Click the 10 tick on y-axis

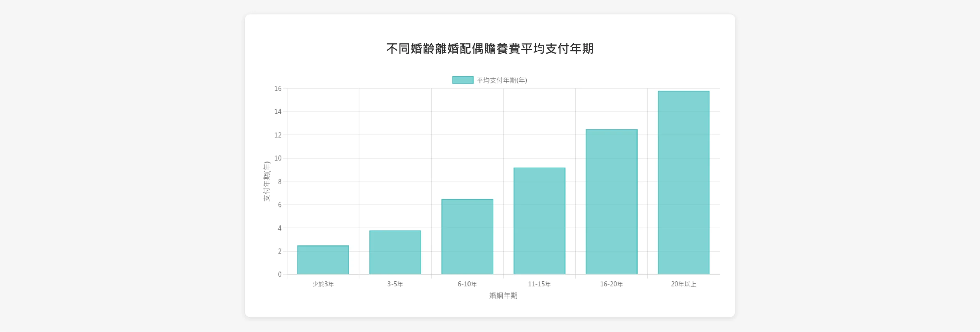278,158
